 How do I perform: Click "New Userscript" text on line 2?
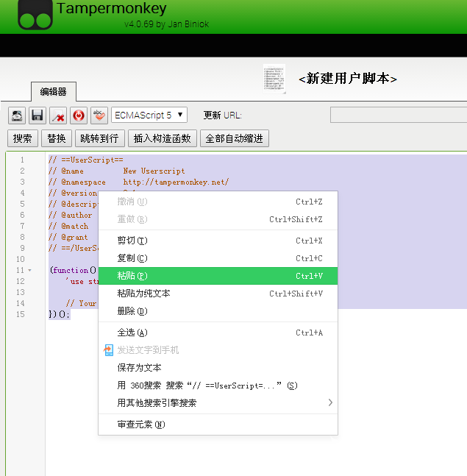pyautogui.click(x=154, y=171)
